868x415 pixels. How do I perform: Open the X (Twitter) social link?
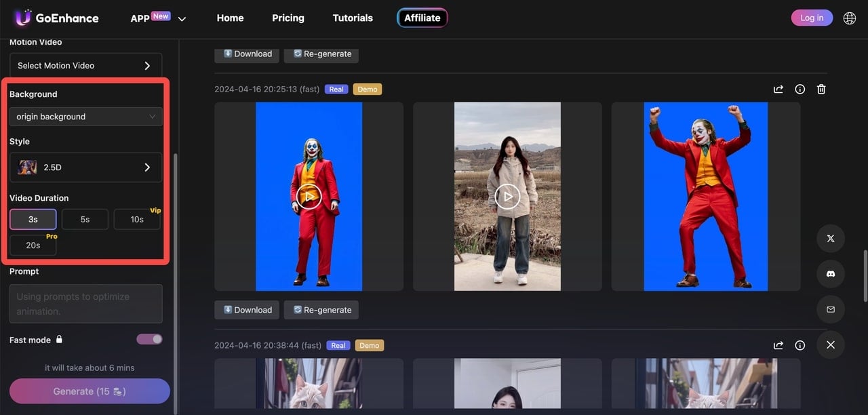click(831, 239)
